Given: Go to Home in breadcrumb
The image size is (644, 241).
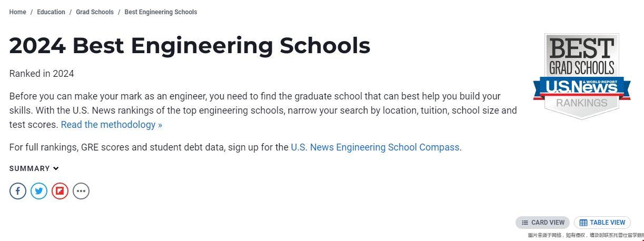Looking at the screenshot, I should 17,12.
